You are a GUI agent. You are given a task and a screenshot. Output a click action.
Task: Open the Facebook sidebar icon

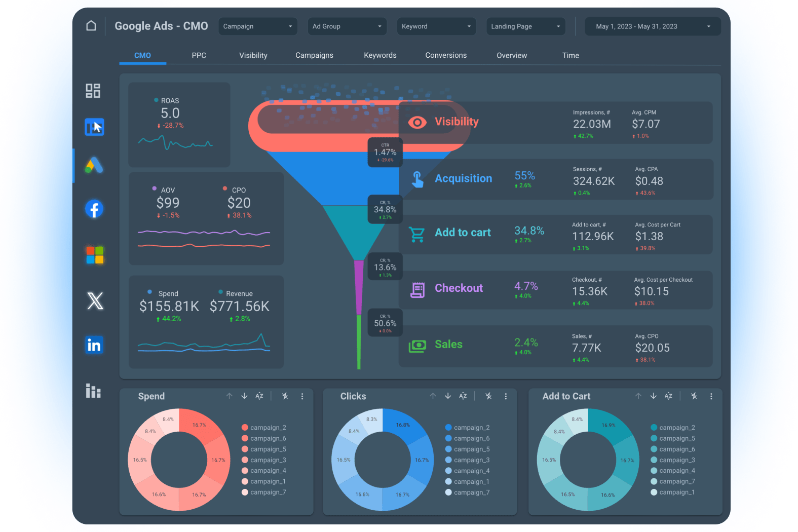[x=94, y=209]
